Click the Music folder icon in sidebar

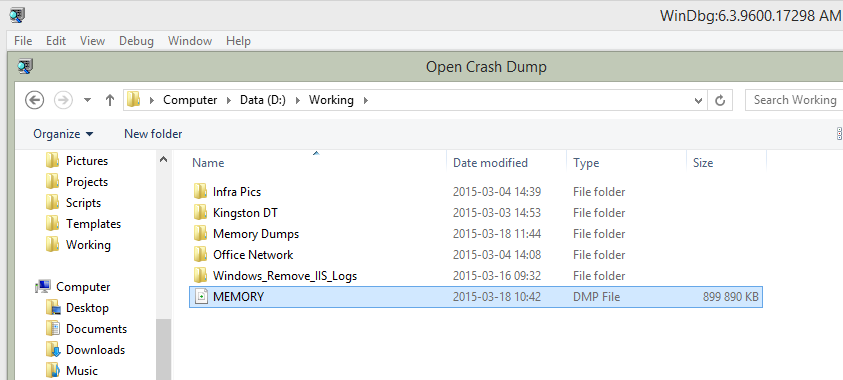[53, 370]
